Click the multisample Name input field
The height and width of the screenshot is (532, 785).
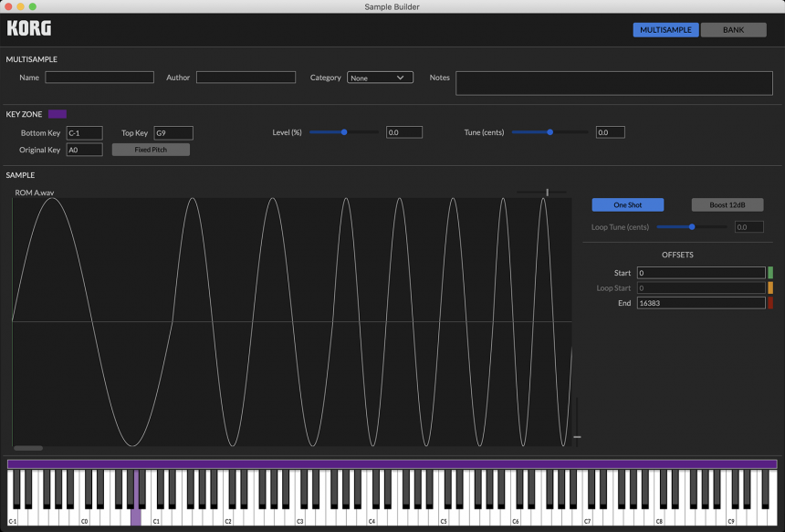click(99, 77)
